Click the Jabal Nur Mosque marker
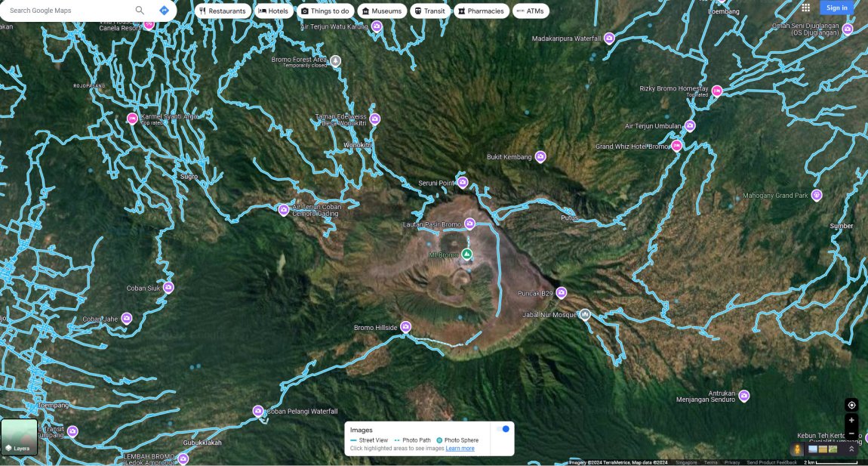 [584, 315]
